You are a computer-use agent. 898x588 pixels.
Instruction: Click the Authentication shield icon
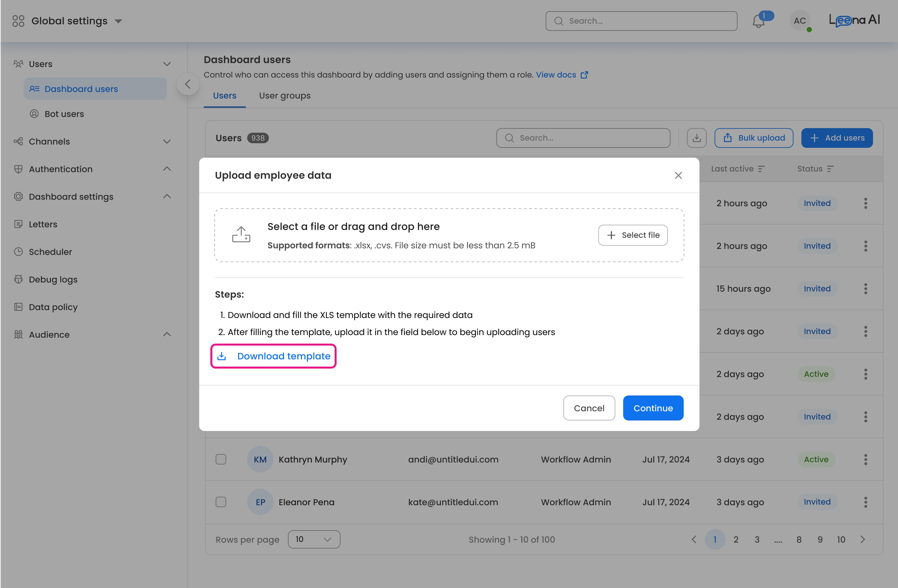[x=18, y=169]
